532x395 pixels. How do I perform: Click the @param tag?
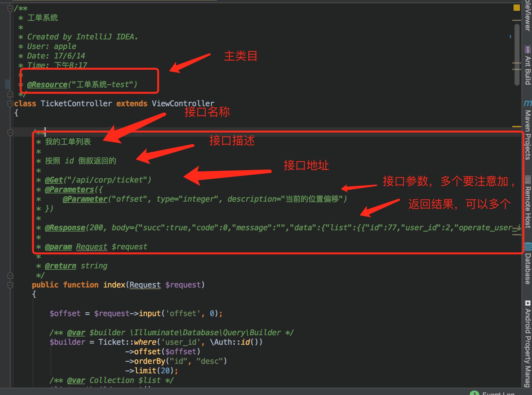pyautogui.click(x=58, y=247)
